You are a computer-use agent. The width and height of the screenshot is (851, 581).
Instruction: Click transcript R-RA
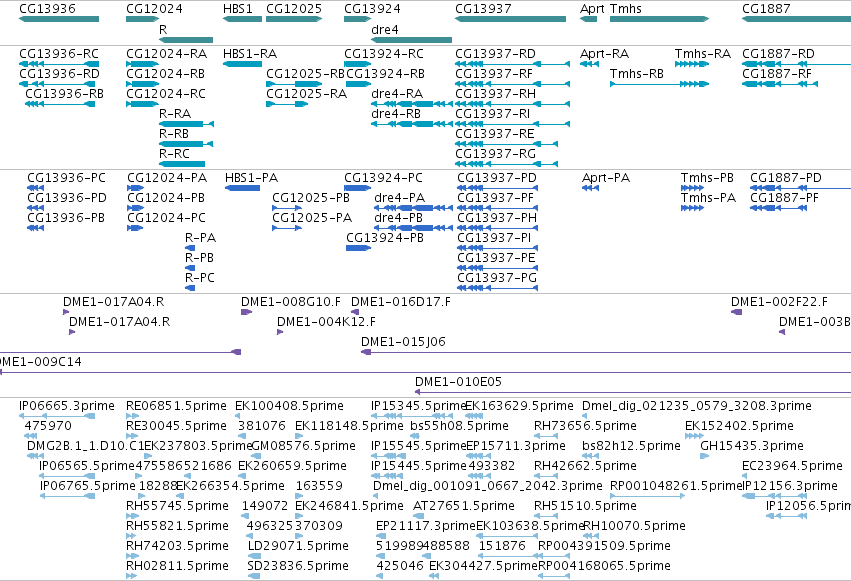coord(175,114)
